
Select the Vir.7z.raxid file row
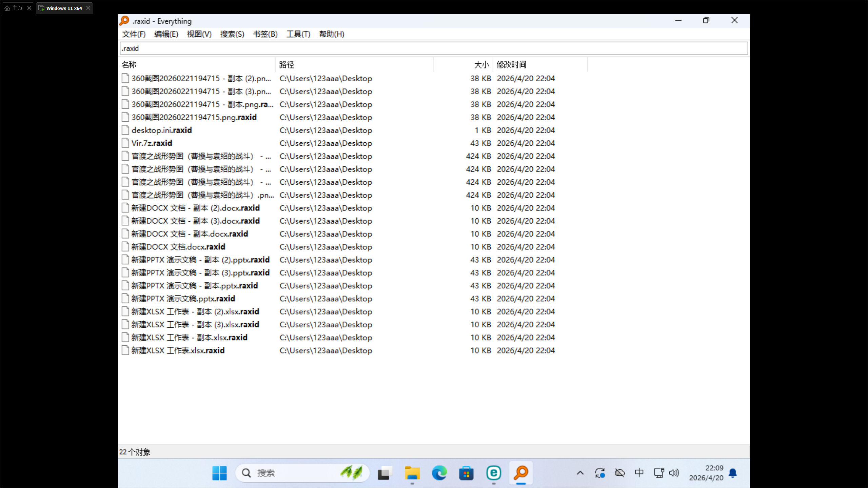(x=152, y=143)
